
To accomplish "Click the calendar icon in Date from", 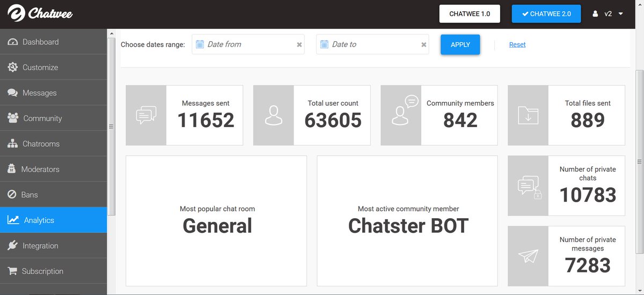I will [200, 44].
